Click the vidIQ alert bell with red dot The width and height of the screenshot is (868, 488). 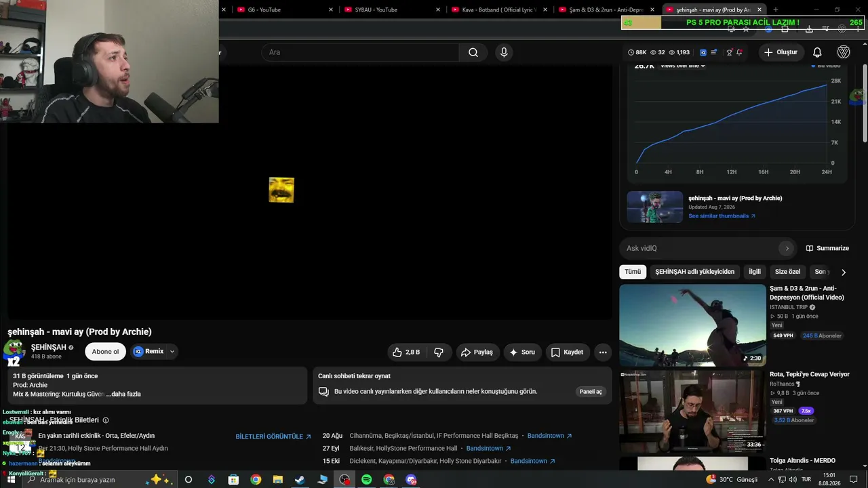[x=739, y=52]
